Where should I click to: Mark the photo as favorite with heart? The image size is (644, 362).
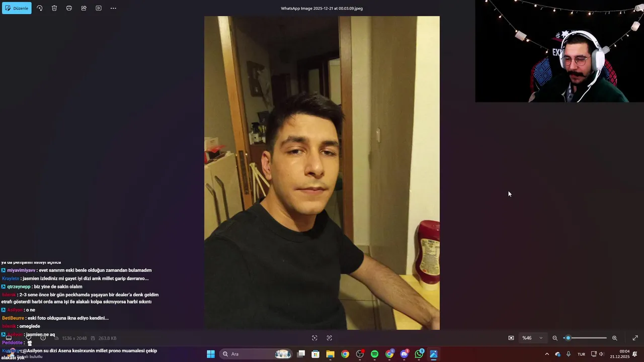(x=28, y=338)
